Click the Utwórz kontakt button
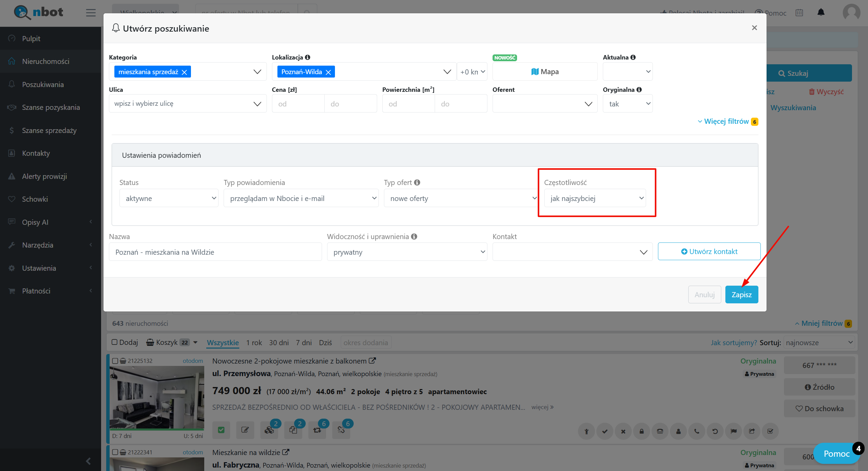The image size is (868, 471). point(709,252)
